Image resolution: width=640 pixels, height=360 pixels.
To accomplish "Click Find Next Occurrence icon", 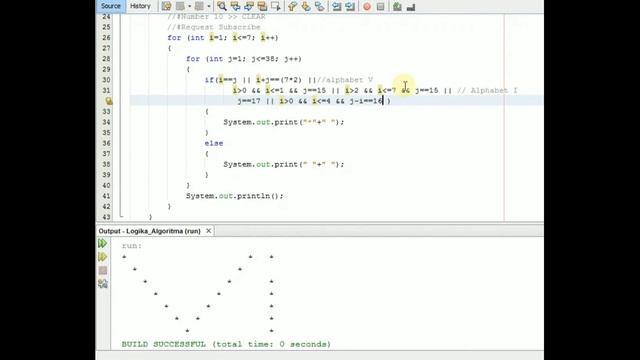I will click(x=249, y=6).
